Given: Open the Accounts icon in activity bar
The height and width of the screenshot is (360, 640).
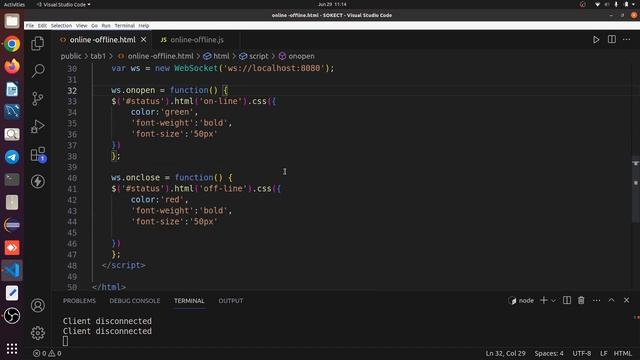Looking at the screenshot, I should pyautogui.click(x=38, y=305).
